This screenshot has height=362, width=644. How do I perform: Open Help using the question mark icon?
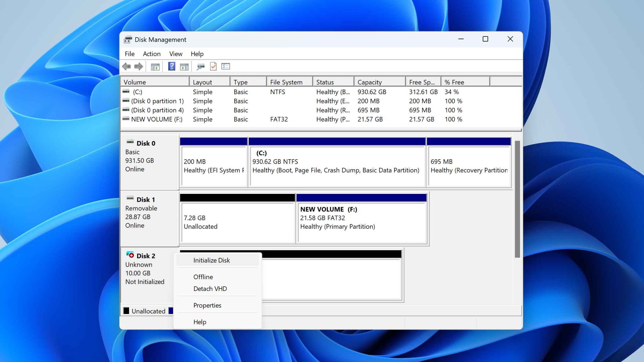171,66
